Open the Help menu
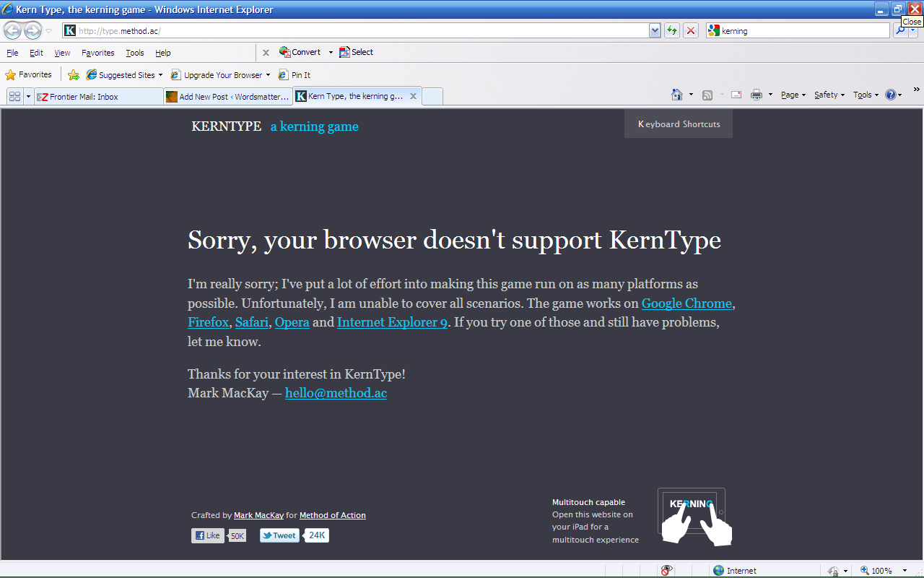The width and height of the screenshot is (924, 578). (x=163, y=53)
